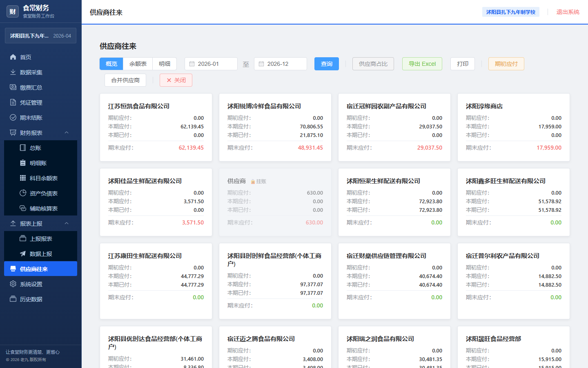This screenshot has height=368, width=588.
Task: Click the 供应商占比 button
Action: pyautogui.click(x=373, y=64)
